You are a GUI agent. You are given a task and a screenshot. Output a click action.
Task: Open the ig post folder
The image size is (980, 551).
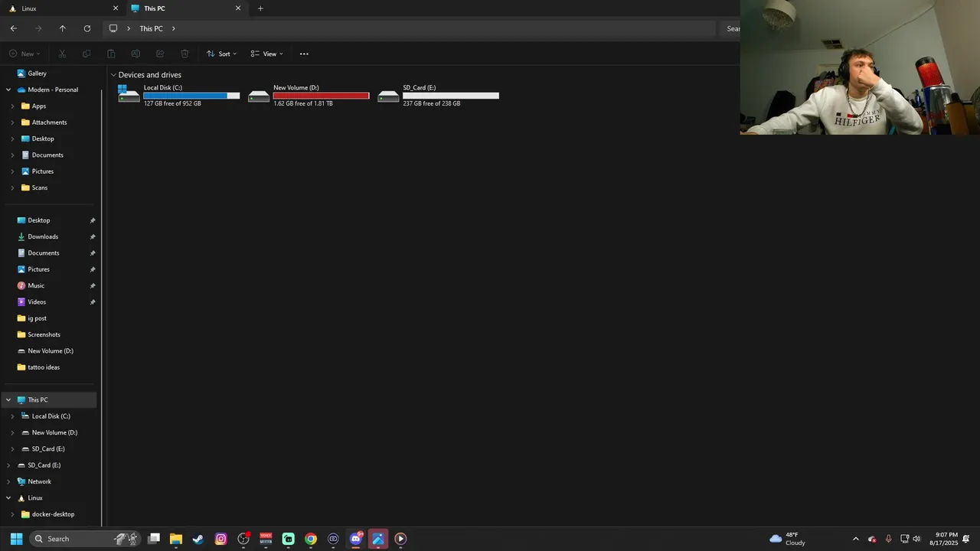point(37,318)
